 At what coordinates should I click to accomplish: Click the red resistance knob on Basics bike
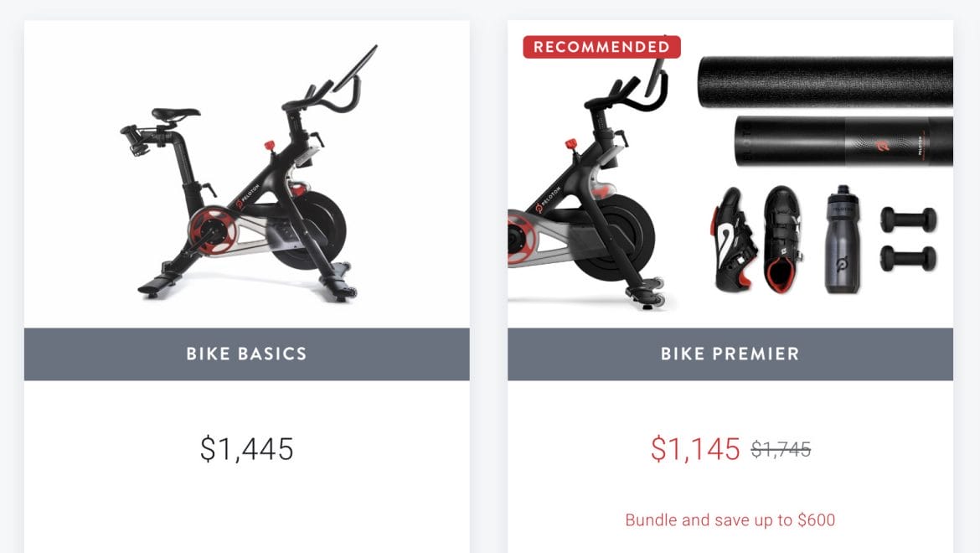[270, 146]
